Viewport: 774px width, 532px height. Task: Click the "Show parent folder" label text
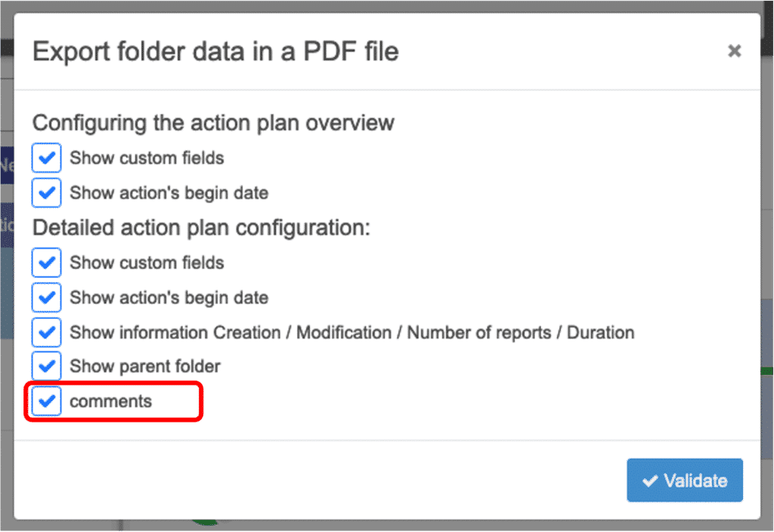145,367
